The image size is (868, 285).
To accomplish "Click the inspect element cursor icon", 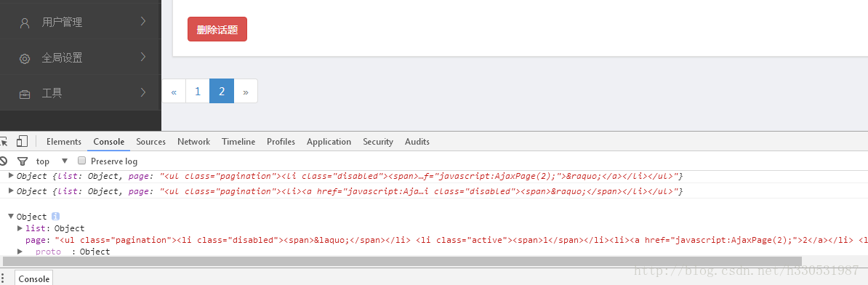I will point(4,142).
